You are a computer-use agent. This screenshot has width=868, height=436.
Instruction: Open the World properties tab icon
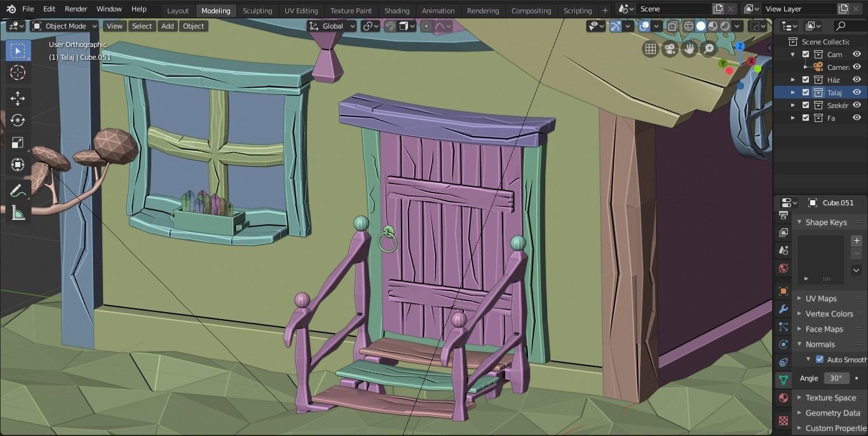(783, 268)
